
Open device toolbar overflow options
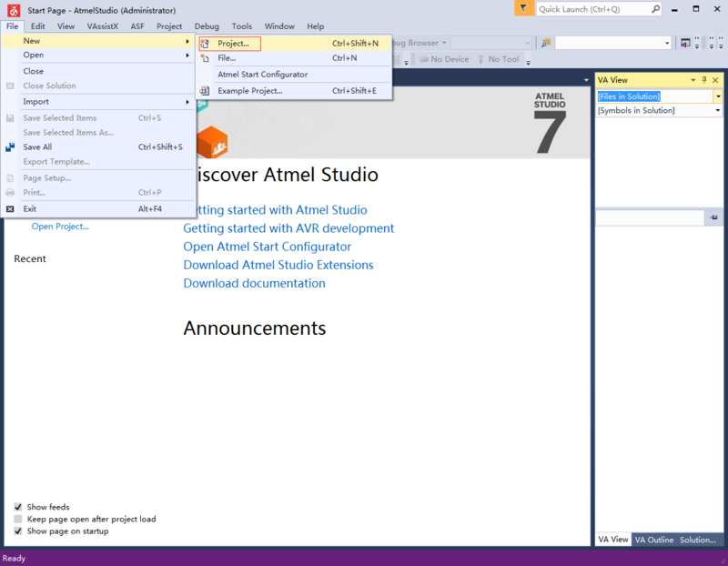click(x=528, y=62)
